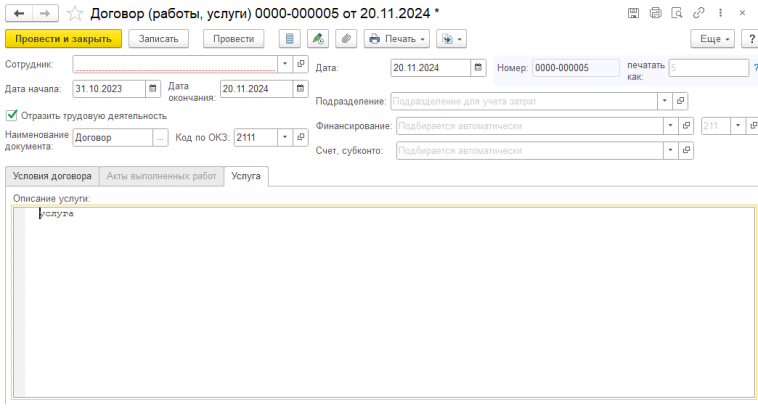The height and width of the screenshot is (410, 758).
Task: Add document to favorites with star
Action: tap(73, 14)
